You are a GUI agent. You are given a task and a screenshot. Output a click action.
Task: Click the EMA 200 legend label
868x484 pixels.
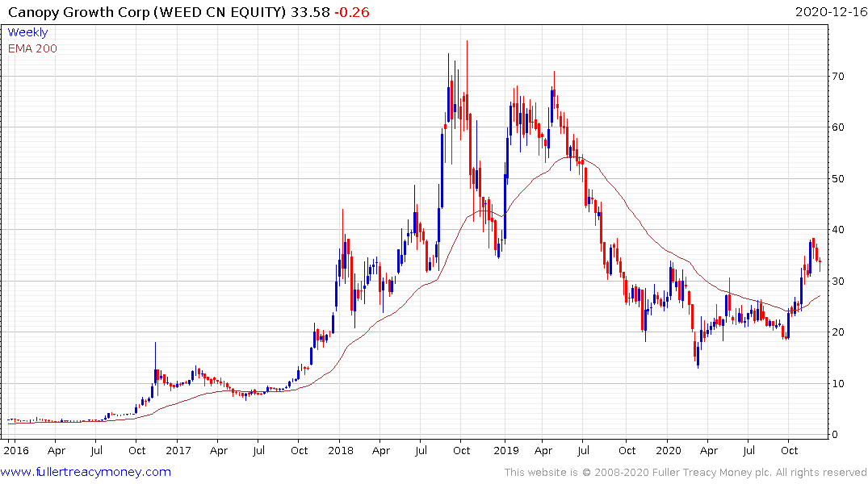tap(32, 48)
